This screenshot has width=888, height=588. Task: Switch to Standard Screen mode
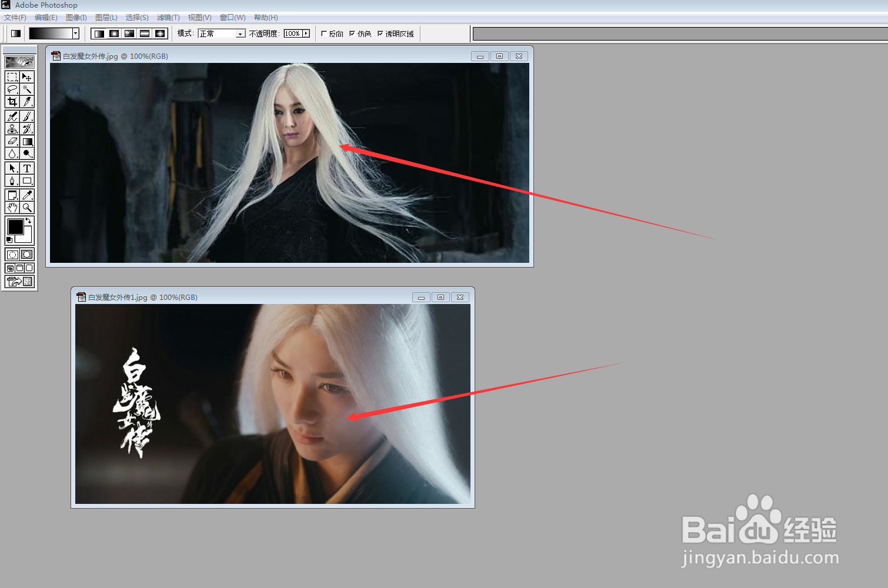click(10, 268)
